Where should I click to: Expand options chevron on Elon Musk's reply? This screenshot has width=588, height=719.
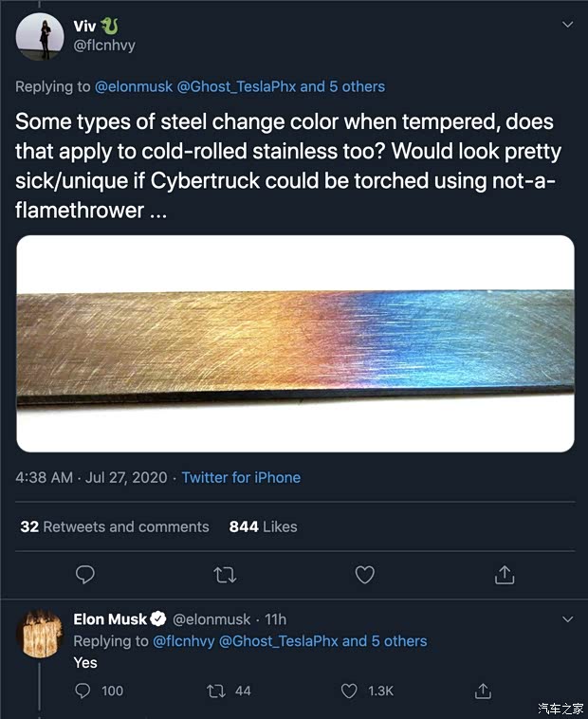coord(567,619)
